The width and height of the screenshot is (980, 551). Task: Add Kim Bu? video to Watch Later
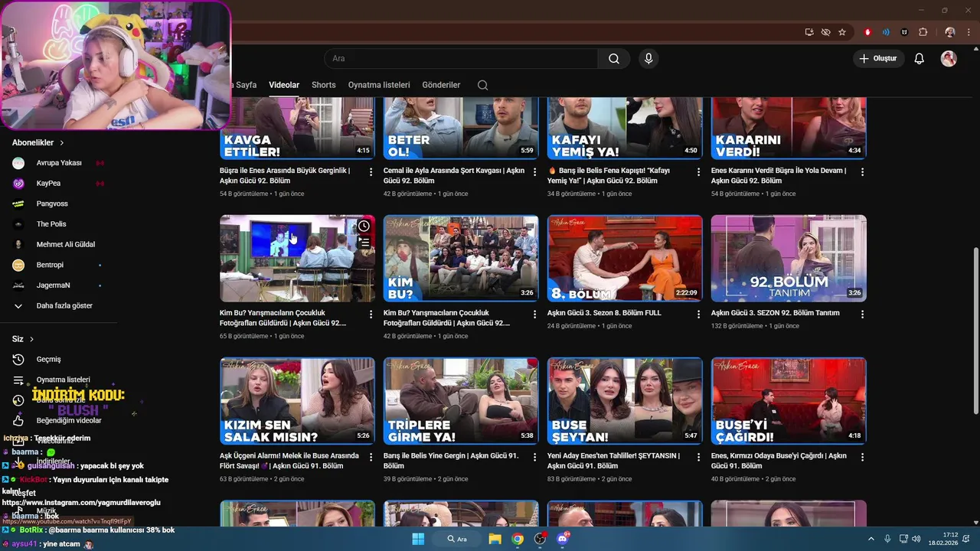[x=364, y=226]
